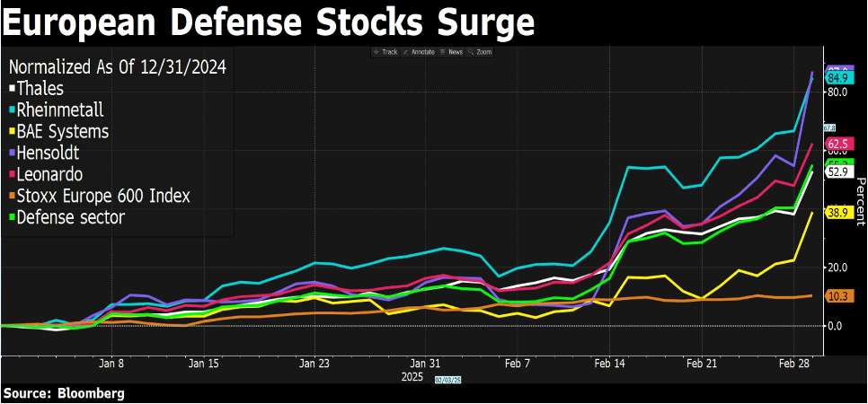Open the Annotate tool
This screenshot has height=404, width=868.
click(420, 52)
